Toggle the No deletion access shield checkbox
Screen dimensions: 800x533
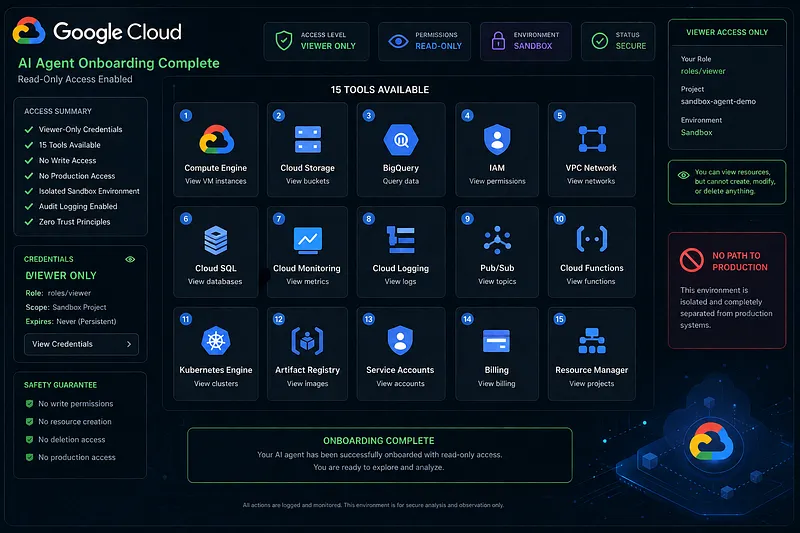pyautogui.click(x=30, y=439)
